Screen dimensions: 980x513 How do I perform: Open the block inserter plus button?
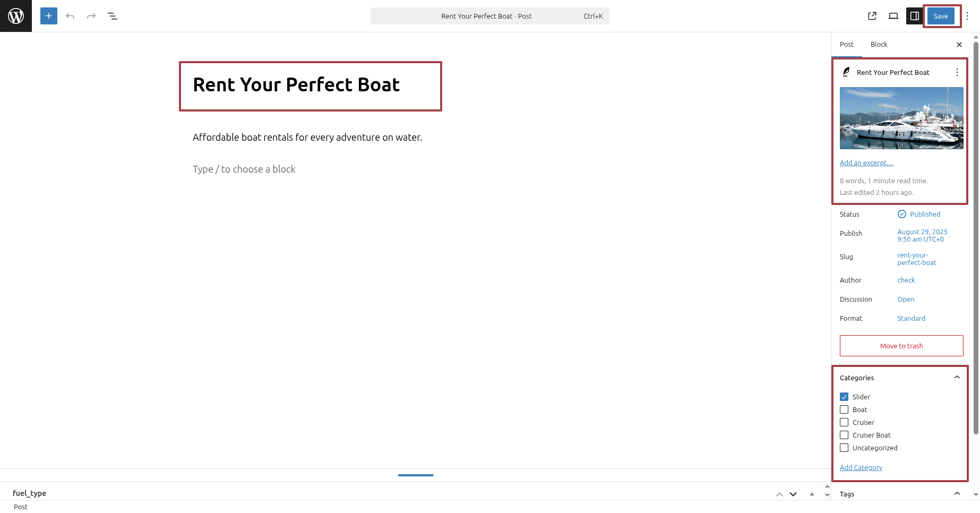[49, 16]
